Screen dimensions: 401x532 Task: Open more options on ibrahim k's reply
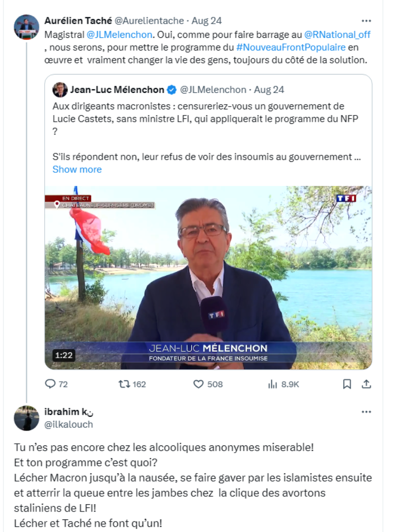click(366, 412)
